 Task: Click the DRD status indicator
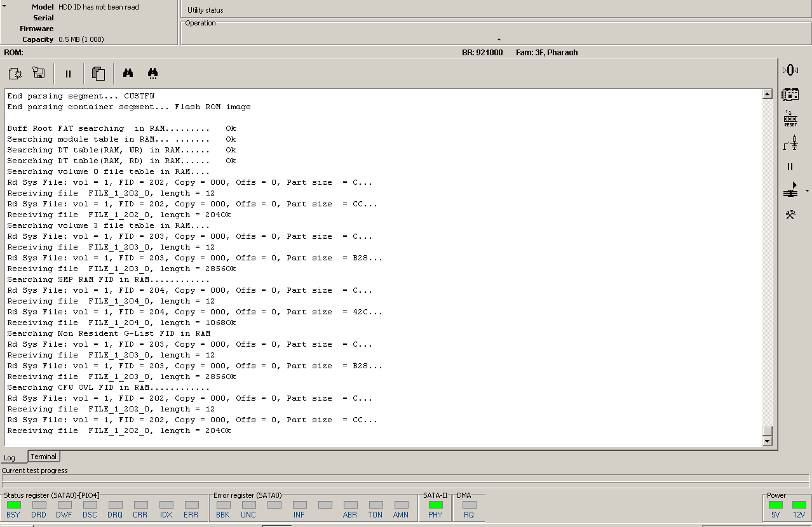point(39,505)
